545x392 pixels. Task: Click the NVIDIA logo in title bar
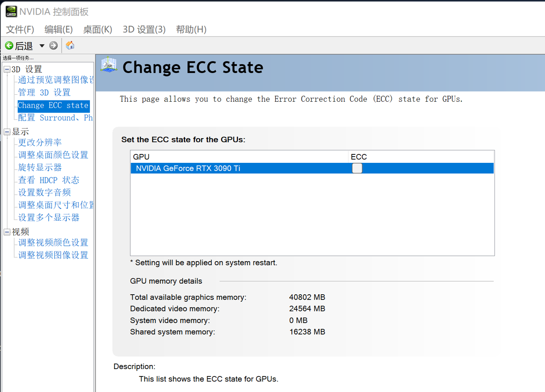[x=11, y=12]
